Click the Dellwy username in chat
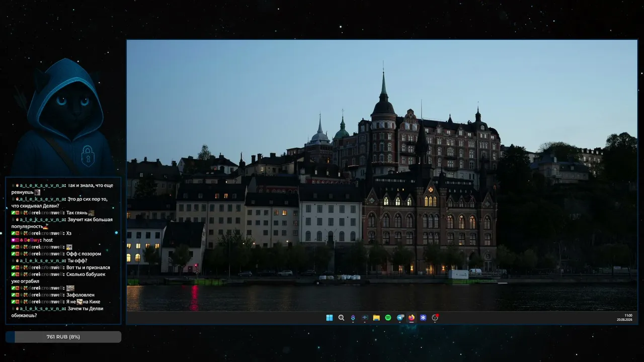644x362 pixels. click(32, 240)
